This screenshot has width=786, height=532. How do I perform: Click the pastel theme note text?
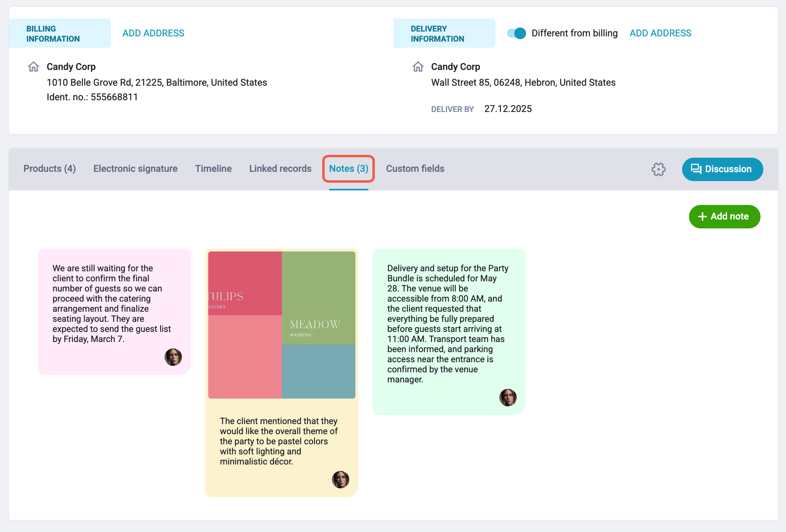coord(279,441)
